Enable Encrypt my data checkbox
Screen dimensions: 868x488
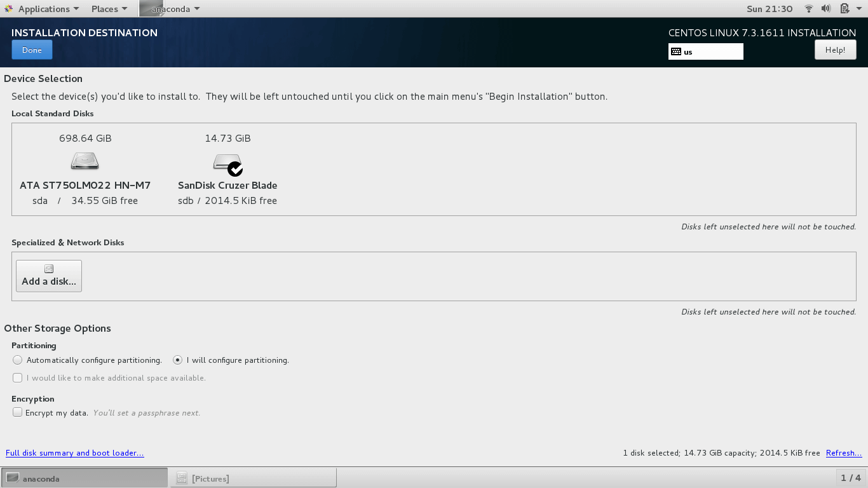(17, 413)
